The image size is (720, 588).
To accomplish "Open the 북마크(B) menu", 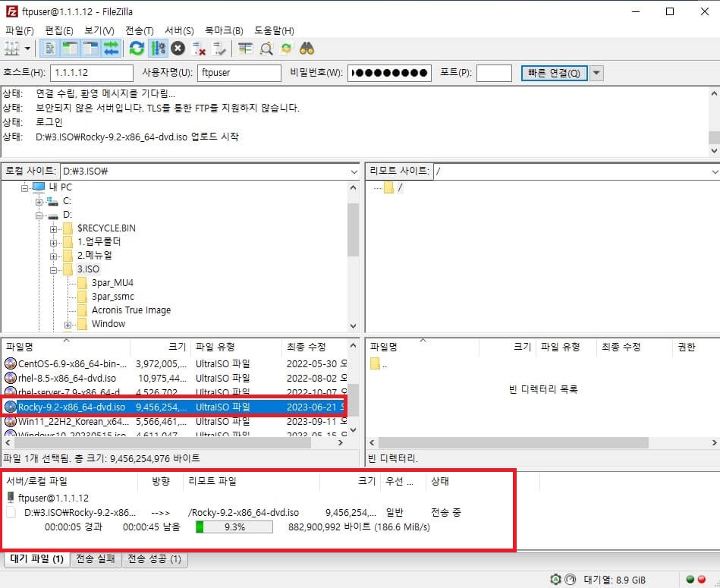I will (x=224, y=31).
